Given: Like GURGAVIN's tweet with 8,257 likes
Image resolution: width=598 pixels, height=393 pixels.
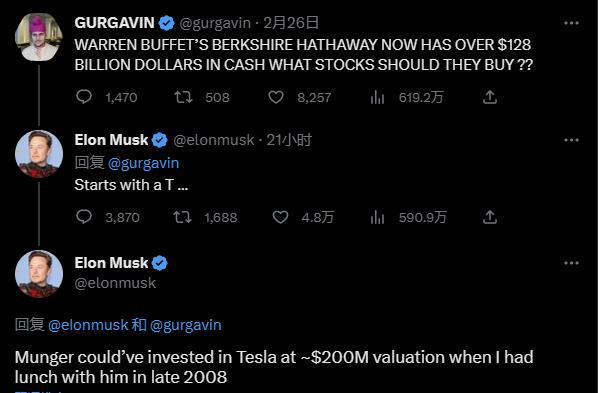Looking at the screenshot, I should (276, 97).
